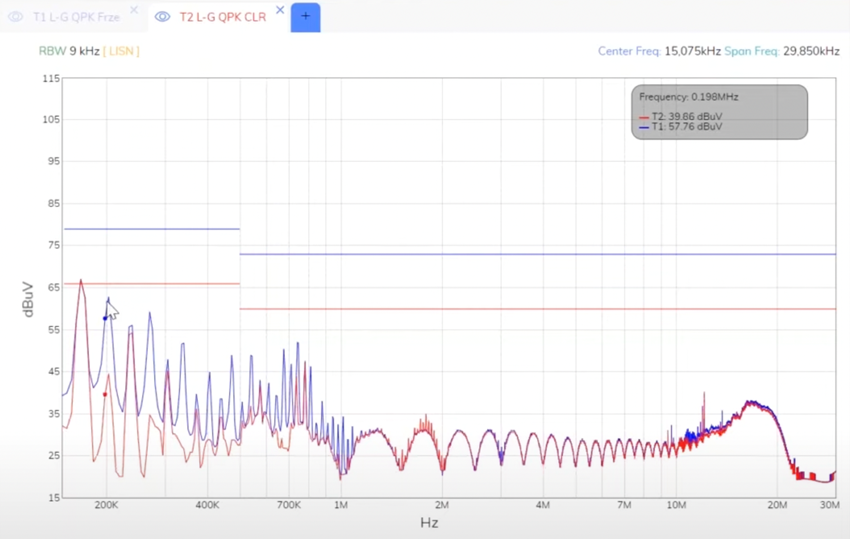This screenshot has height=539, width=850.
Task: Click the 15 y-axis tick label
Action: coord(54,497)
